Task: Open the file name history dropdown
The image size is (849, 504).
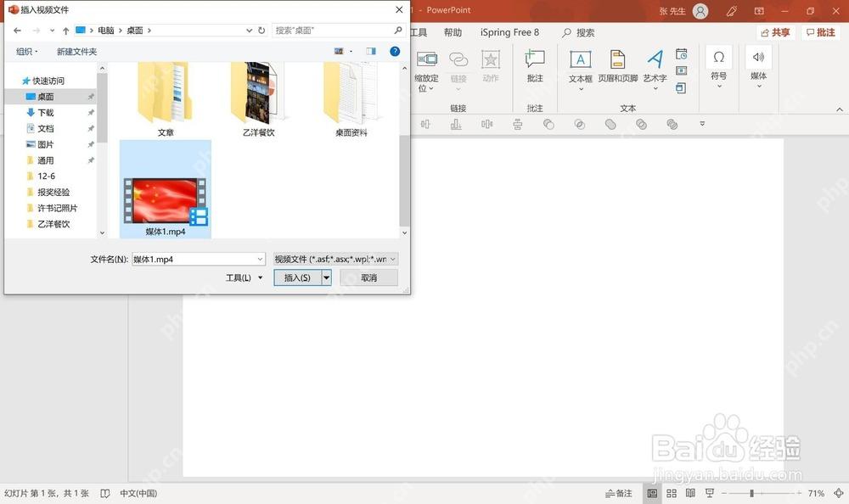Action: coord(260,260)
